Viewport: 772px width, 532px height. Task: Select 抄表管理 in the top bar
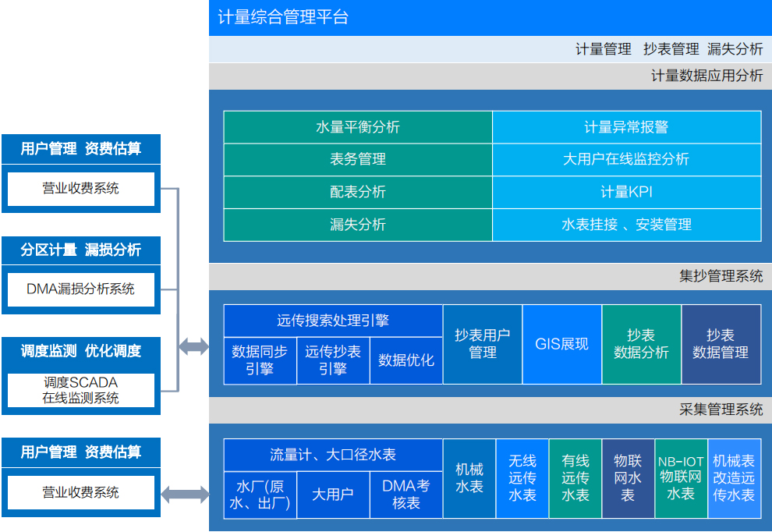(x=671, y=49)
